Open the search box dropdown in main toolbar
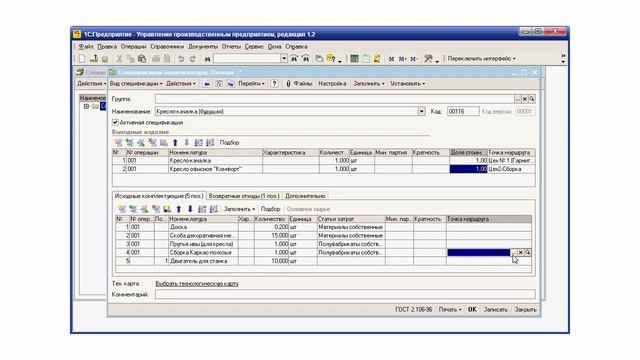 (284, 59)
